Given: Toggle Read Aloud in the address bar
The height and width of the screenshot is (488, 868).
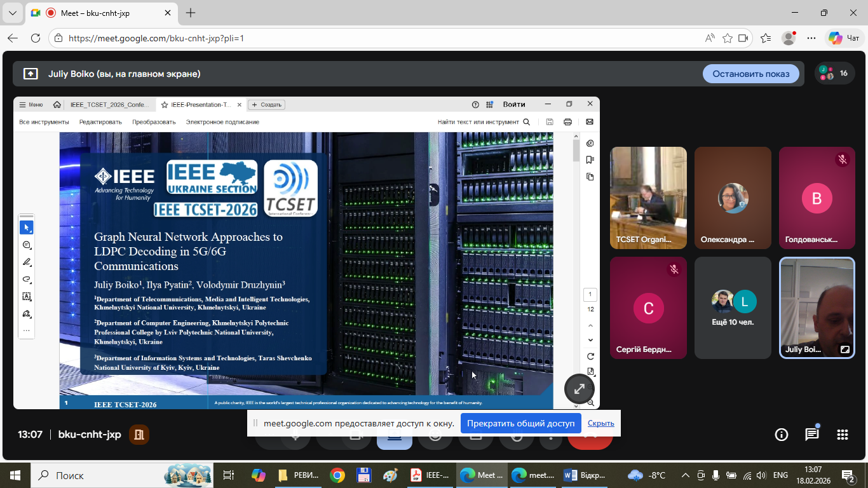Looking at the screenshot, I should (710, 38).
